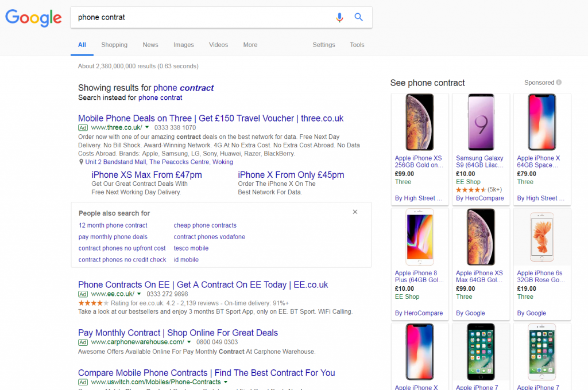
Task: Open dropdown arrow next to www.three.co.uk
Action: pyautogui.click(x=147, y=127)
